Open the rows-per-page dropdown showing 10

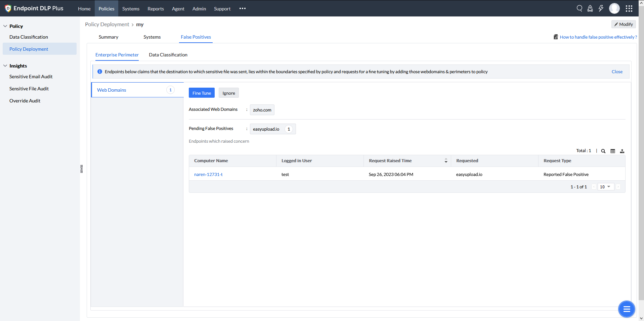pos(605,187)
